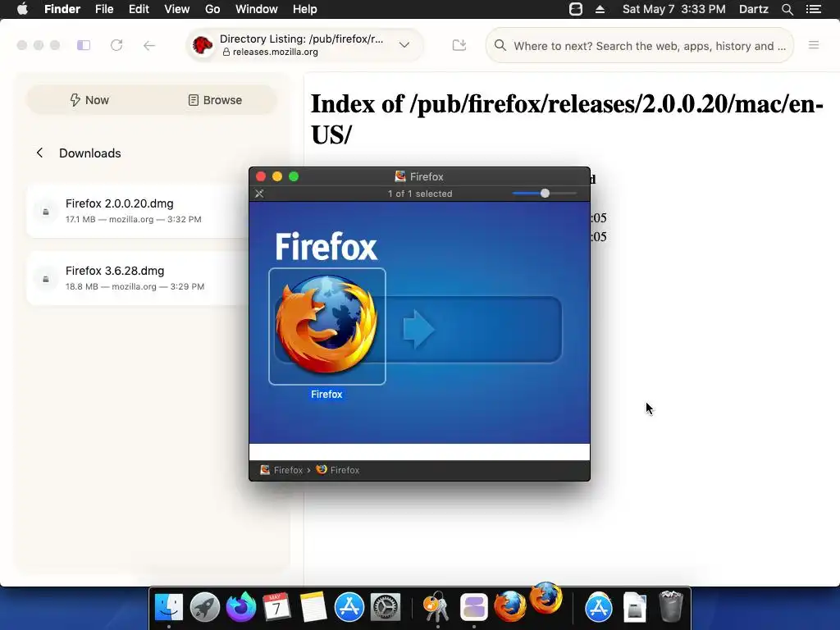Open the Finder menu

click(x=62, y=9)
